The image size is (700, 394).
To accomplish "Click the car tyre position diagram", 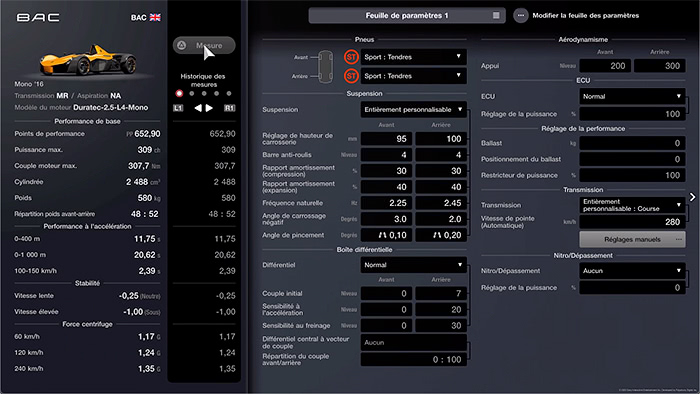I will click(x=325, y=66).
